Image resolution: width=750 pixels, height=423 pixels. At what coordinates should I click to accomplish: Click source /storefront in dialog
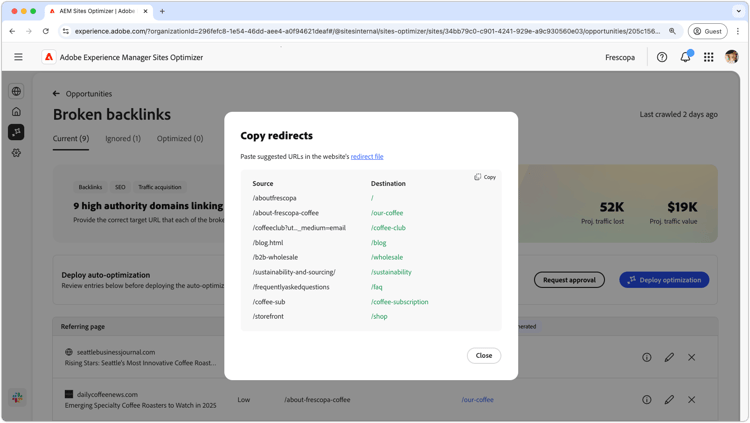click(x=268, y=316)
